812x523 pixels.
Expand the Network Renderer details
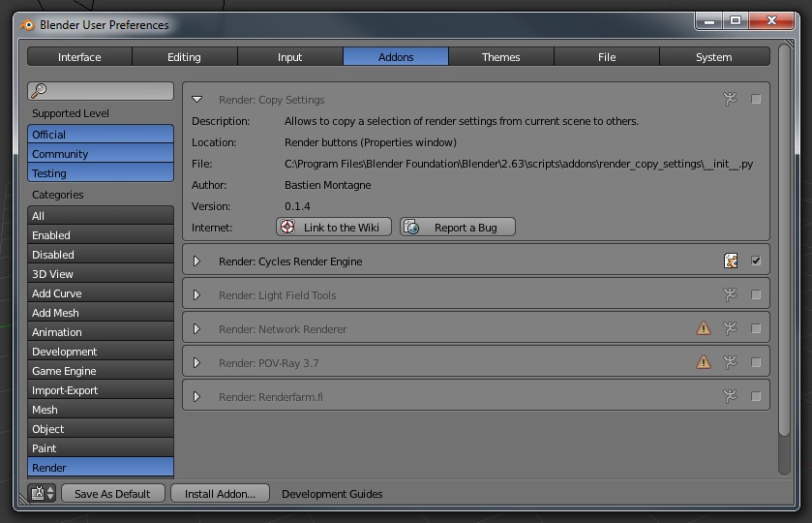coord(196,328)
